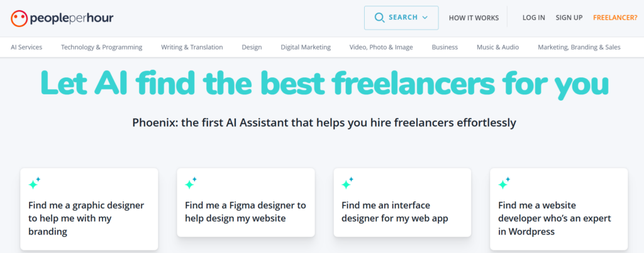Click the Log In link
This screenshot has height=253, width=644.
533,18
